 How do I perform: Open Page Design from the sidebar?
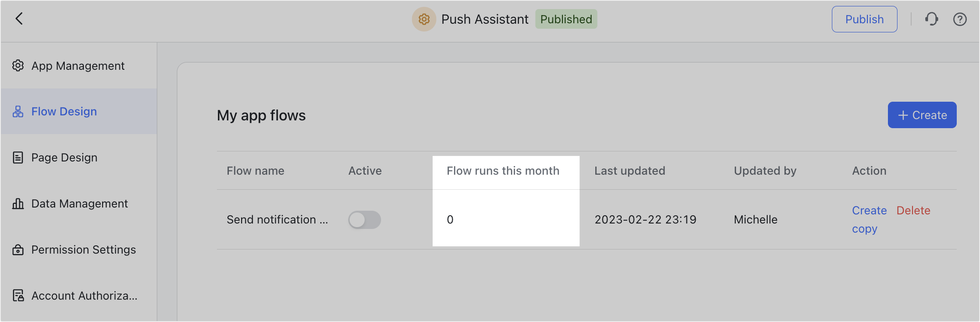pyautogui.click(x=64, y=157)
